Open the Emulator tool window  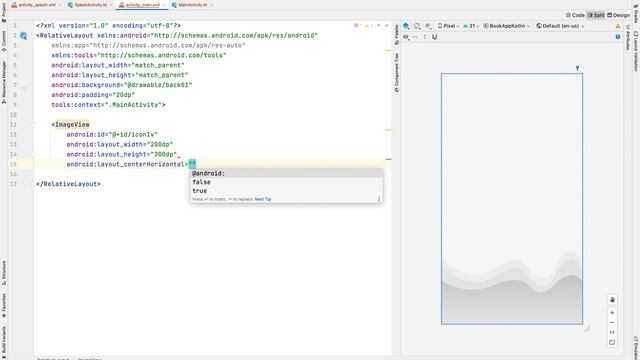tap(636, 347)
